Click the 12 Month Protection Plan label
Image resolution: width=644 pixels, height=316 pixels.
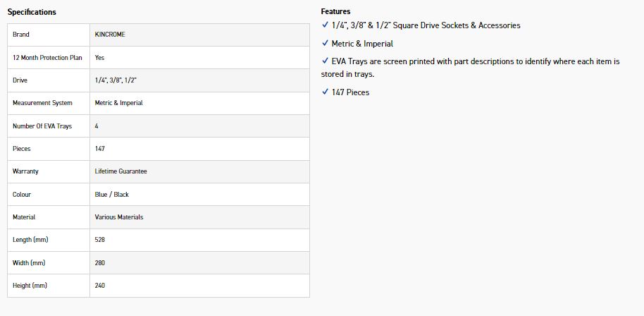click(x=47, y=58)
